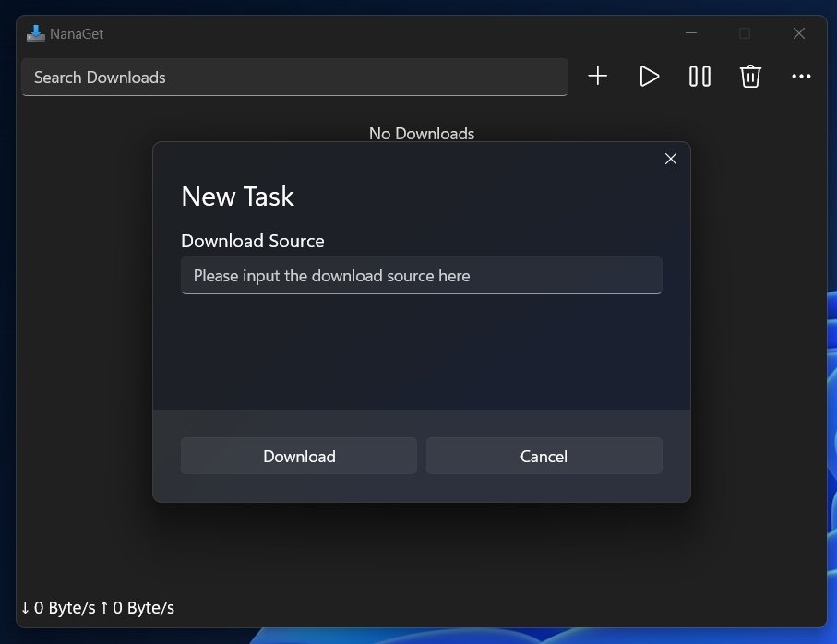Click the download speed indicator in the status bar

[58, 608]
